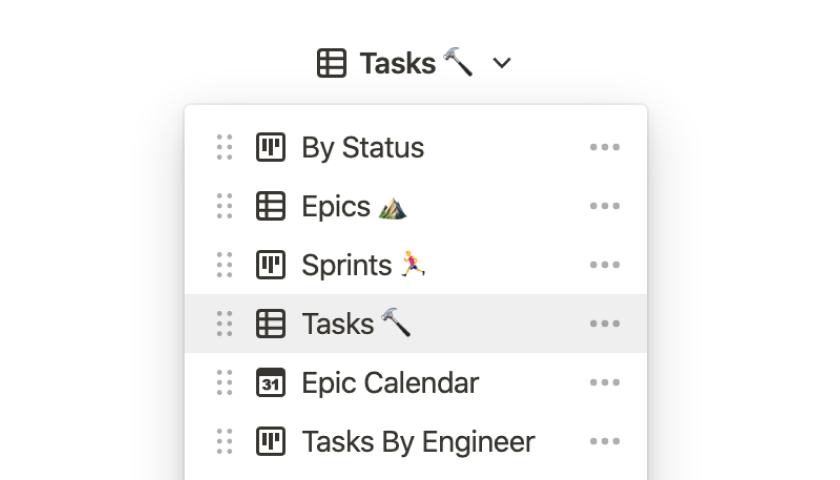The image size is (840, 480).
Task: Click the table icon beside the highlighted Tasks view
Action: click(270, 324)
